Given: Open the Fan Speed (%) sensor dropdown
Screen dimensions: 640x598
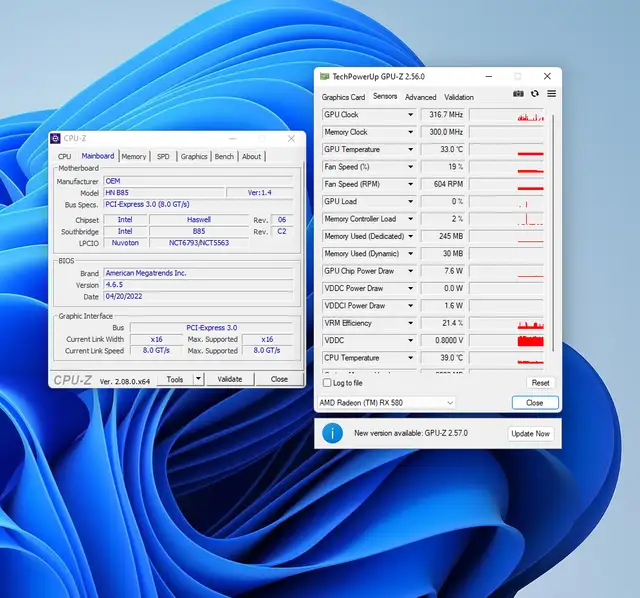Looking at the screenshot, I should 411,167.
